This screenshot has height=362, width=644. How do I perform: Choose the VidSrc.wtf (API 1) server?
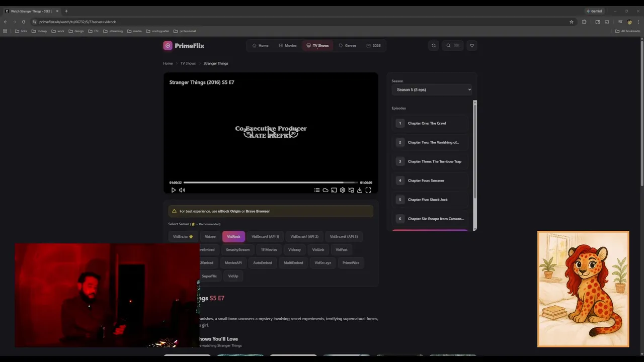click(265, 236)
